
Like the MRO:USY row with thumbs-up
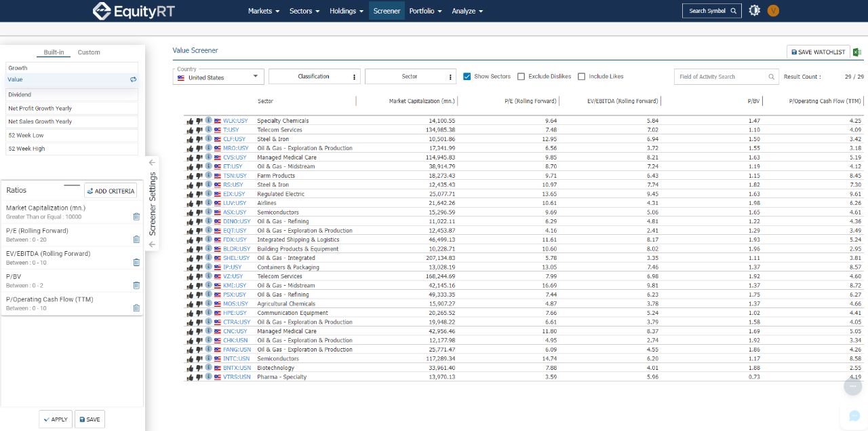[x=190, y=148]
